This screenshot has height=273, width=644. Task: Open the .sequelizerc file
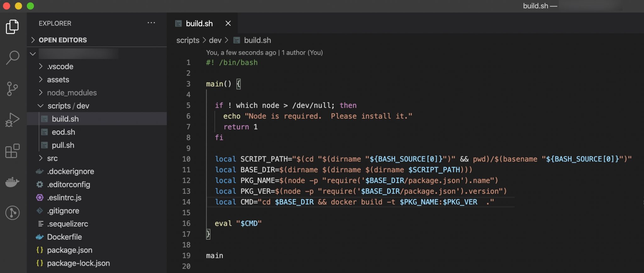97,224
